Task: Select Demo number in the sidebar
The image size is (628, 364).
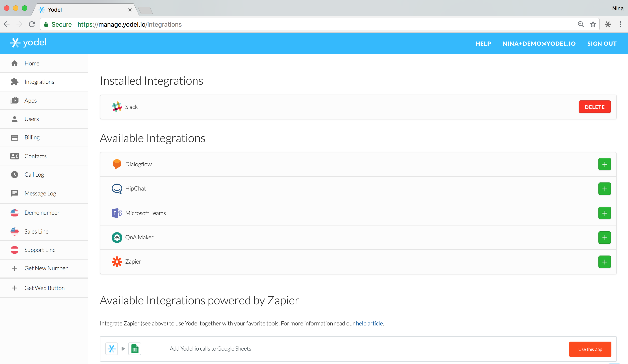Action: pos(44,213)
